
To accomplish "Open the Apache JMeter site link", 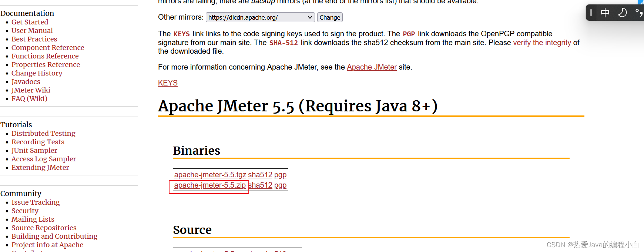I will (x=372, y=67).
